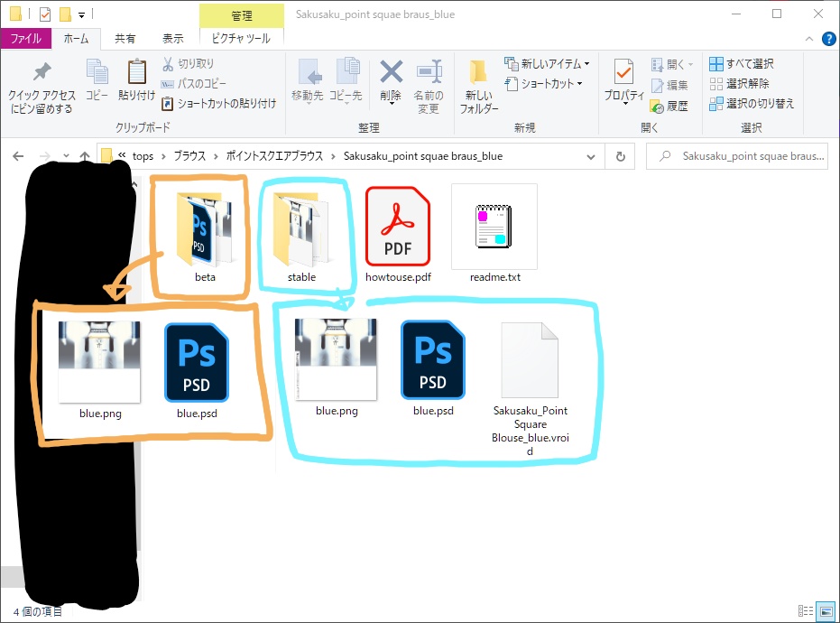840x623 pixels.
Task: Click ショートカットの貼り付け (Paste shortcut) command
Action: coord(219,104)
